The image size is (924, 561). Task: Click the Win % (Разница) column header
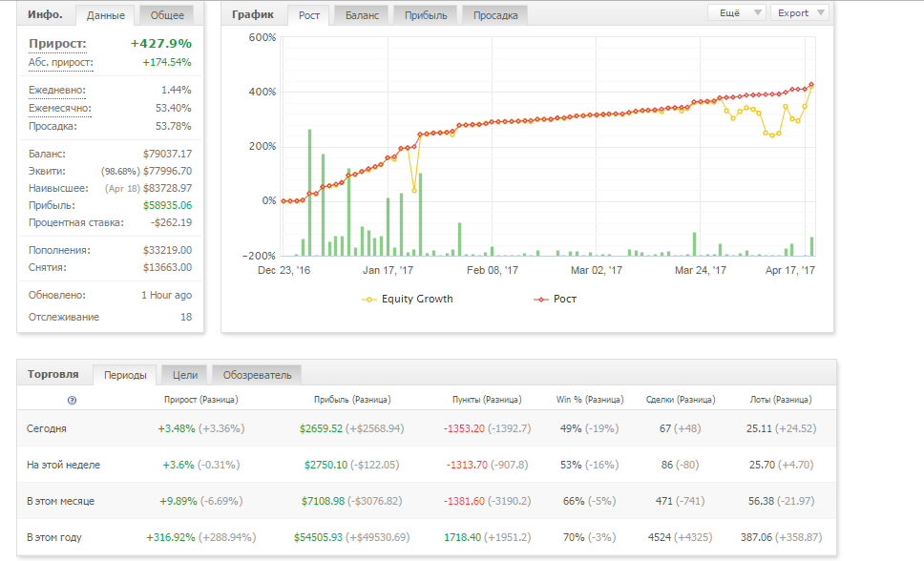point(590,400)
